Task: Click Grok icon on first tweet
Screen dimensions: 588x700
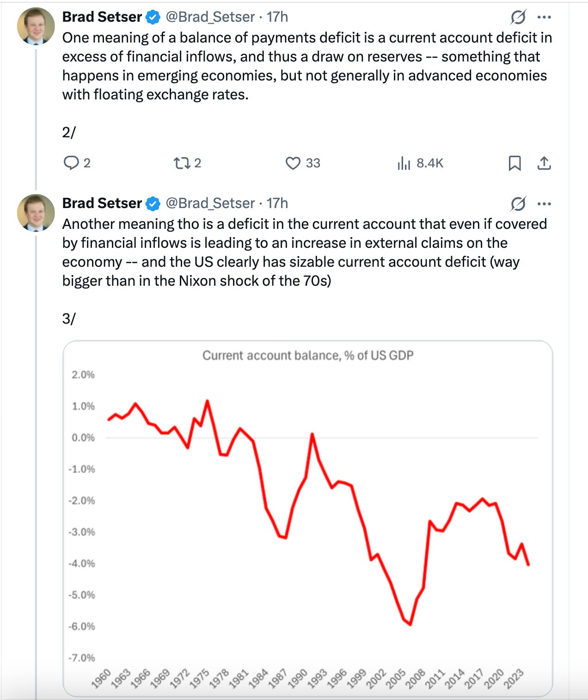Action: (x=518, y=17)
